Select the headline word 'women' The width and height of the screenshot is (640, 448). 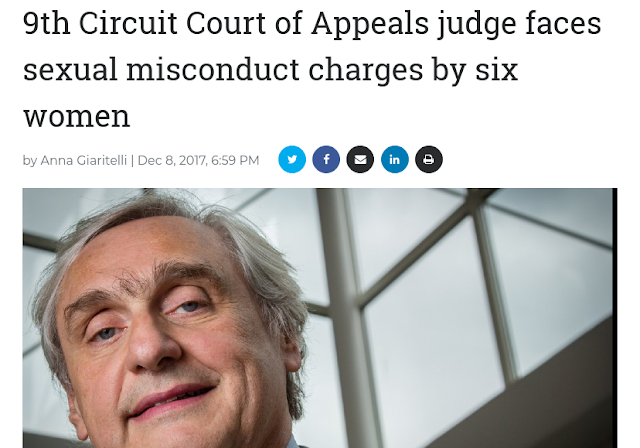77,116
